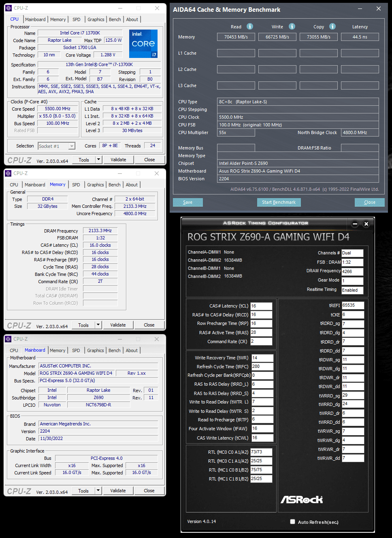The image size is (392, 538).
Task: Open the Bench tab in top CPU-Z window
Action: (115, 19)
